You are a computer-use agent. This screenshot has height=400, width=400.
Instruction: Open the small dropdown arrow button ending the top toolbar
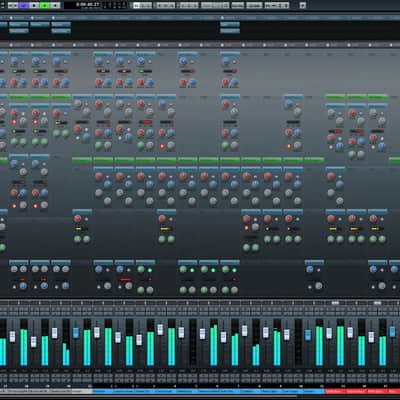click(302, 6)
